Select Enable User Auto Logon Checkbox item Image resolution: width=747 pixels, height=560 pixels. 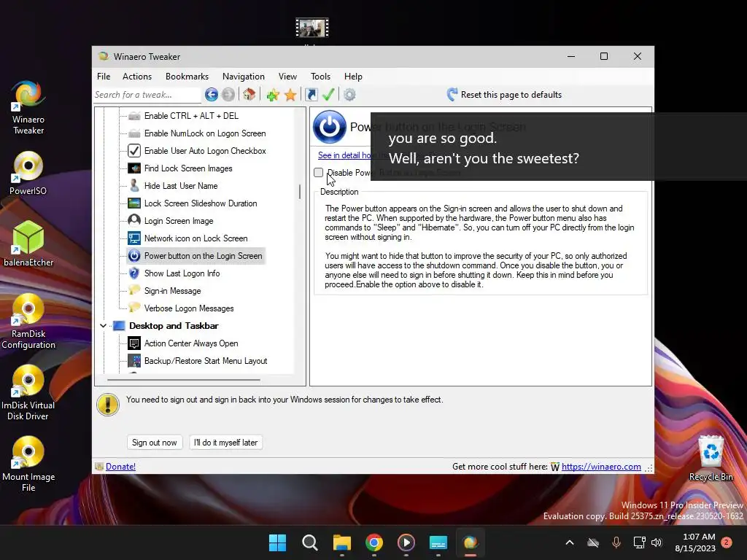[x=205, y=151]
